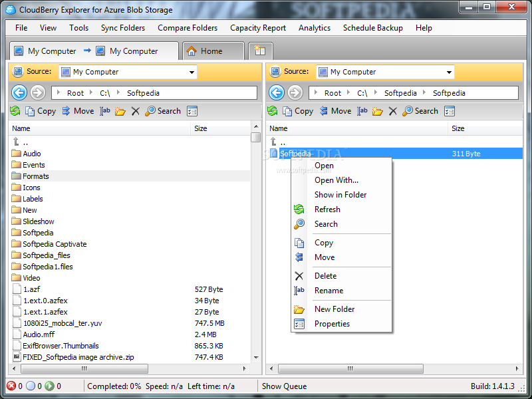Go back in the left pane

(19, 92)
